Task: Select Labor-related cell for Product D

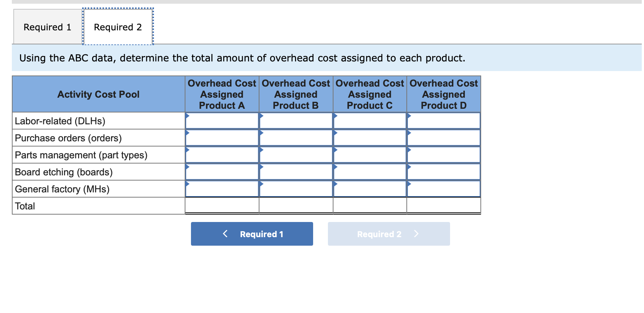Action: (444, 121)
